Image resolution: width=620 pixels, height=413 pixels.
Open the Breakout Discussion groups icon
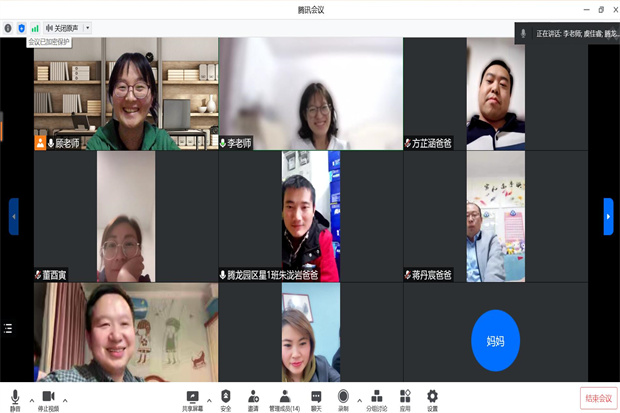(x=376, y=397)
